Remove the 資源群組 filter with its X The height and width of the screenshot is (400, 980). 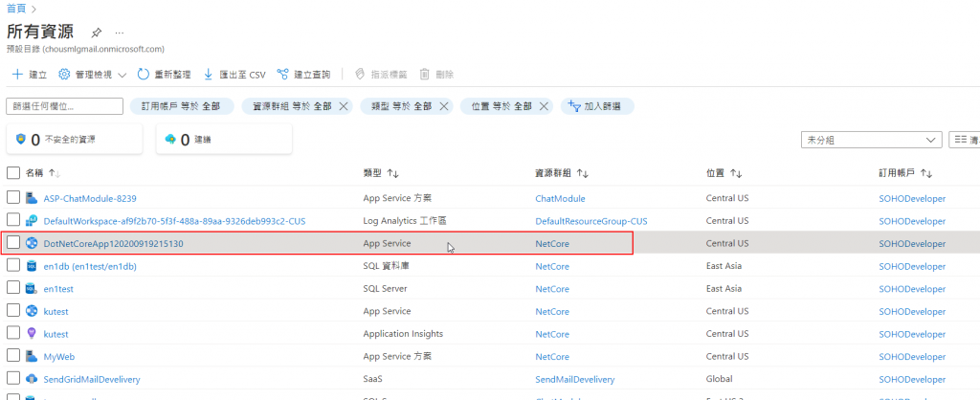344,106
